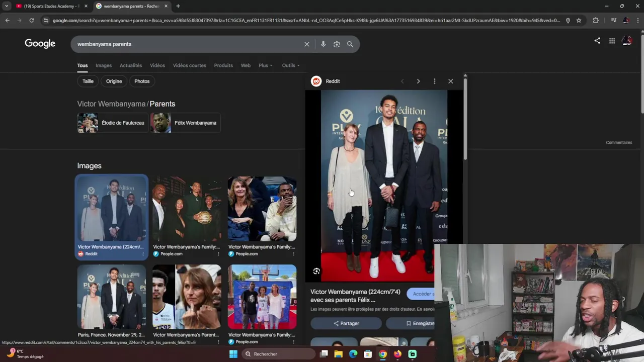Viewport: 644px width, 362px height.
Task: Open Élodie de Fautereau parent card
Action: pos(112,123)
